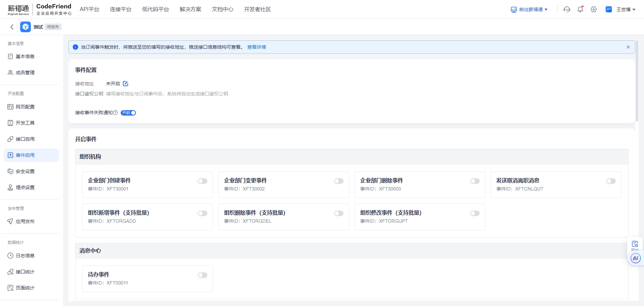Click event ID text XFTORGADD
Image resolution: width=644 pixels, height=306 pixels.
tap(121, 221)
